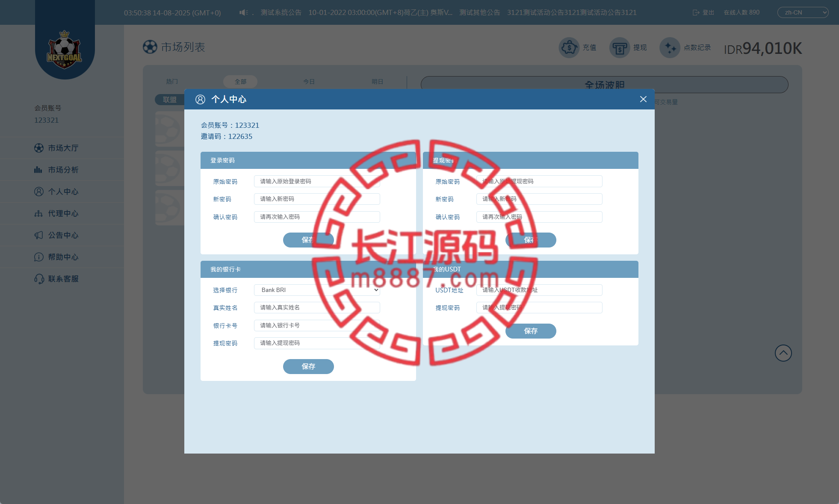Open 代理中心 in the sidebar
The width and height of the screenshot is (839, 504).
(56, 213)
